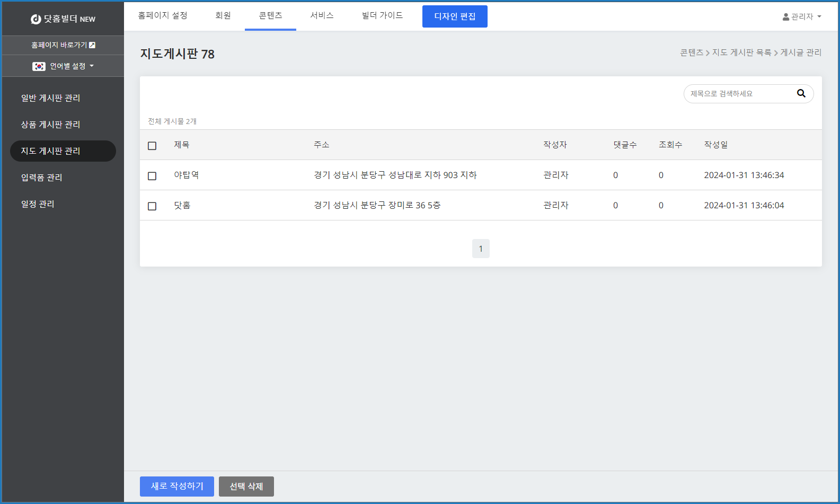Open 일반 게시판 관리 in sidebar
This screenshot has width=840, height=504.
[x=50, y=98]
